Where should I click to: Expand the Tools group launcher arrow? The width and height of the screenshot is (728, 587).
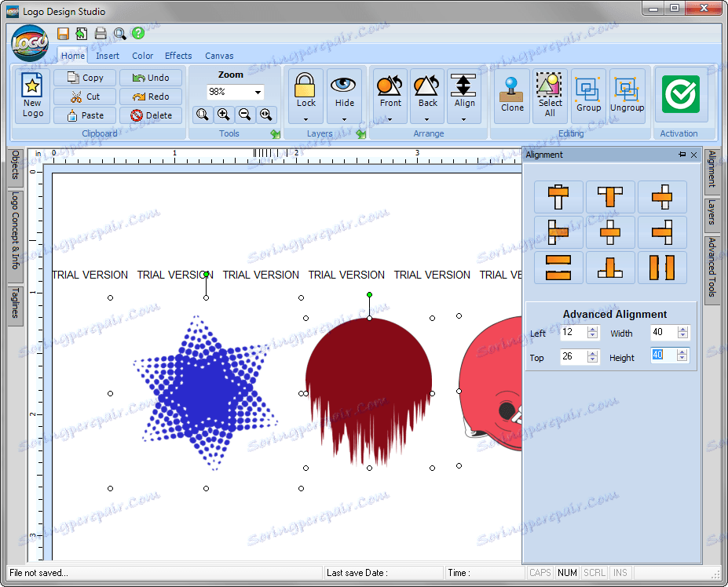[276, 134]
